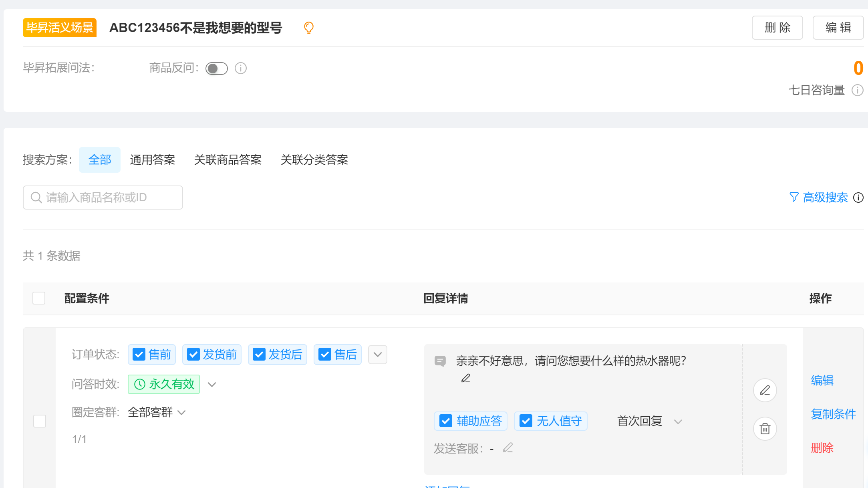
Task: Click the 回复详情 column header
Action: click(x=446, y=298)
